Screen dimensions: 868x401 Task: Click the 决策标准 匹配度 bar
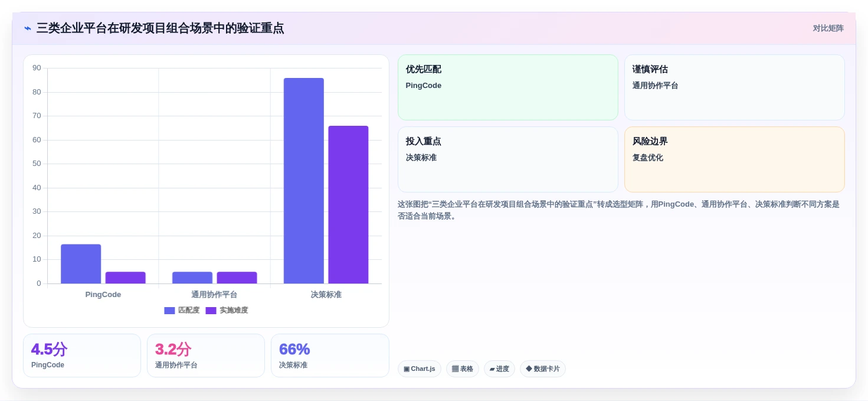[x=304, y=181]
